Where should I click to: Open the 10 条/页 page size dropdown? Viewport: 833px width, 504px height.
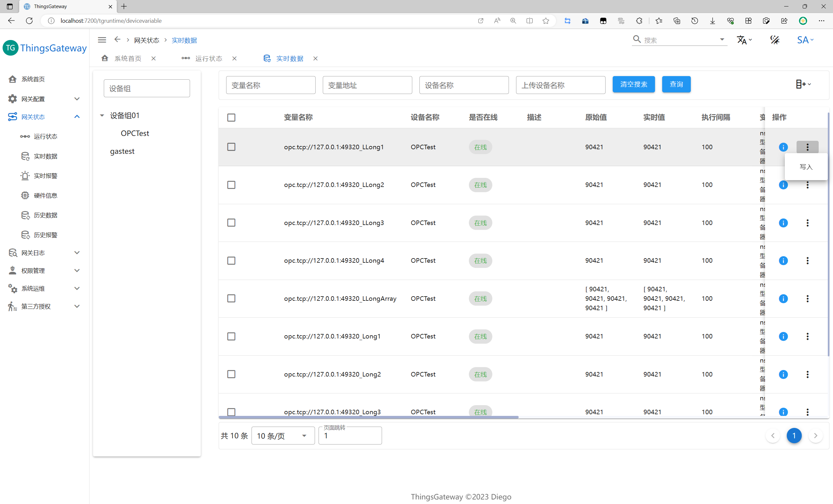283,436
